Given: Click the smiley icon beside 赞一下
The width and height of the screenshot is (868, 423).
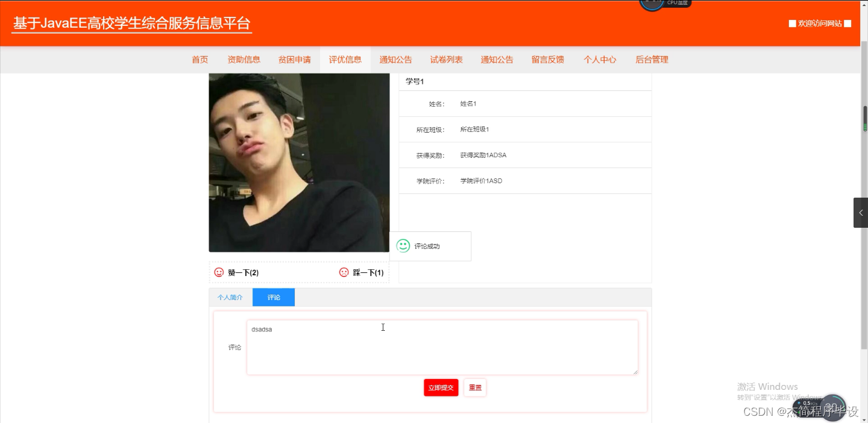Looking at the screenshot, I should point(219,272).
